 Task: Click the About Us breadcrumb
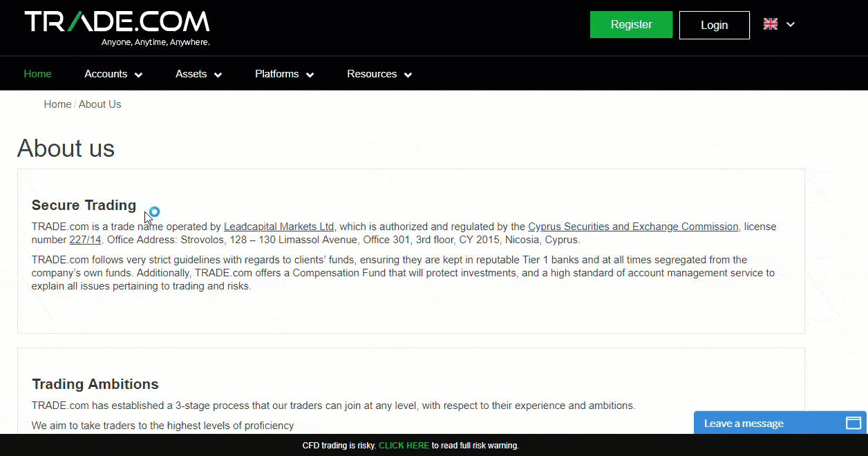click(100, 104)
